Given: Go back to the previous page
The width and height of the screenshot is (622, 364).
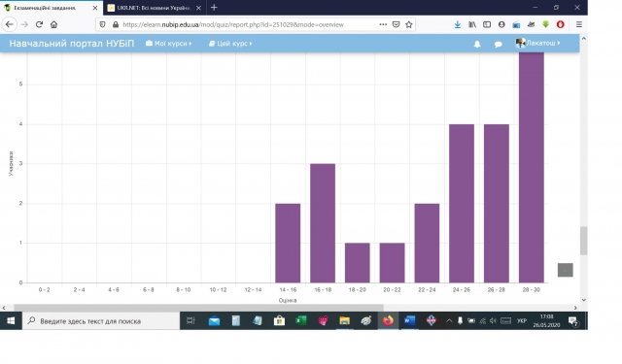Looking at the screenshot, I should pyautogui.click(x=9, y=24).
